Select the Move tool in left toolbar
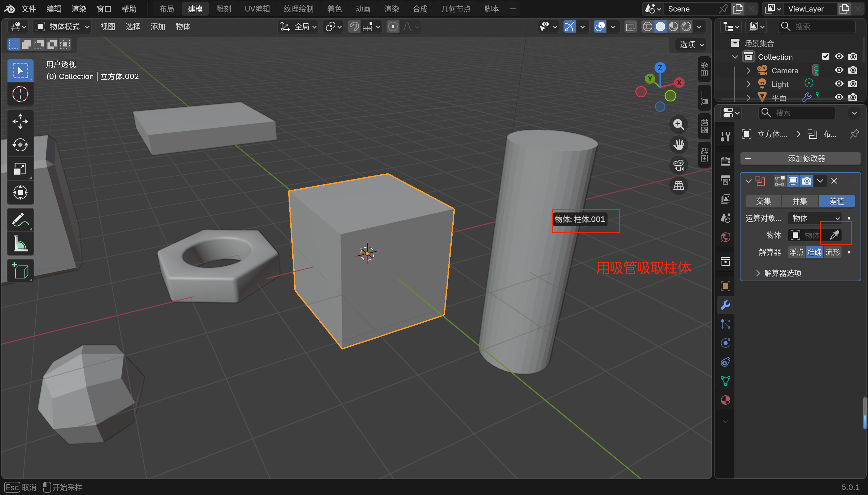The width and height of the screenshot is (868, 495). (x=20, y=121)
